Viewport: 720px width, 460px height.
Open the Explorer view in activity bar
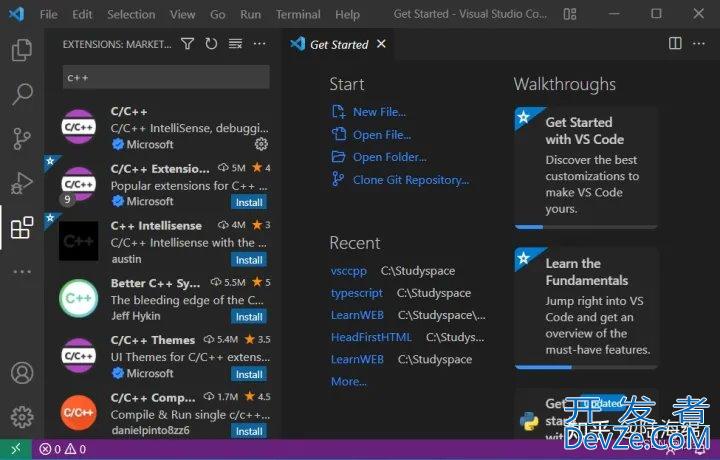pyautogui.click(x=22, y=50)
